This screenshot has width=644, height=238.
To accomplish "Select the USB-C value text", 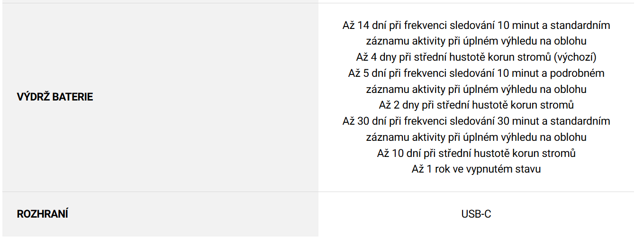I will [x=476, y=214].
